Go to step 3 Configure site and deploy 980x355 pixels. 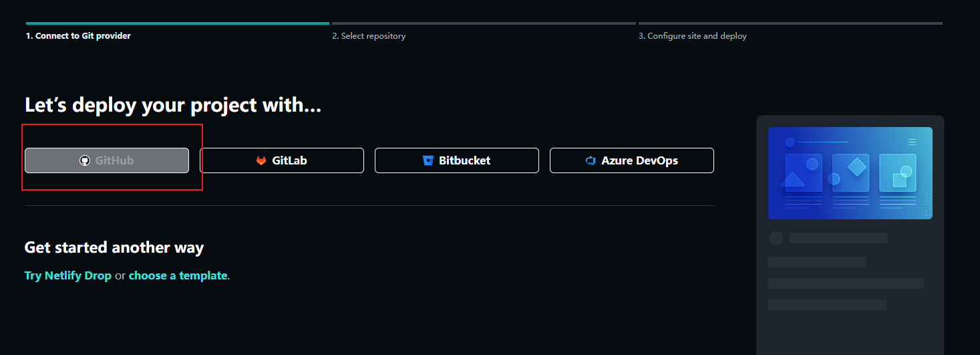pyautogui.click(x=692, y=36)
